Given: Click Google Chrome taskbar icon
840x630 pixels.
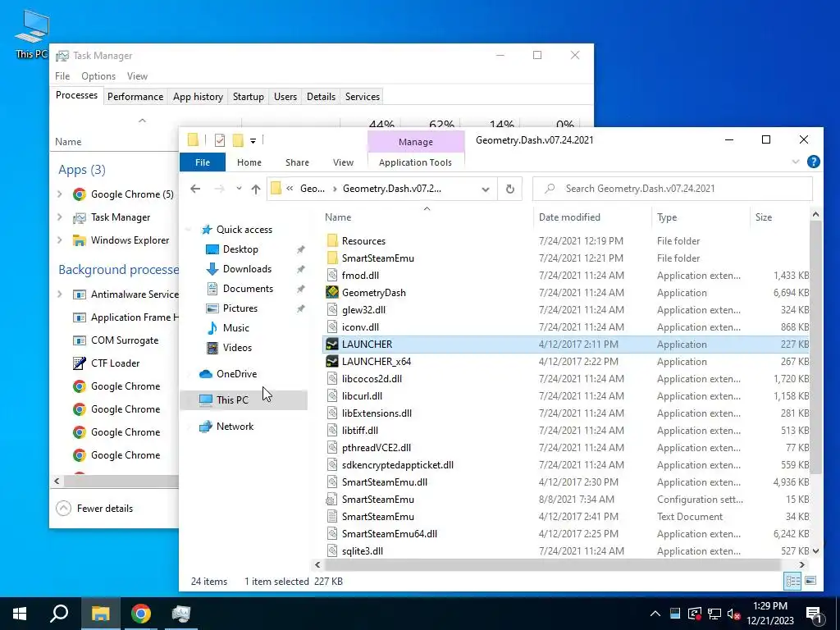Looking at the screenshot, I should pyautogui.click(x=141, y=614).
